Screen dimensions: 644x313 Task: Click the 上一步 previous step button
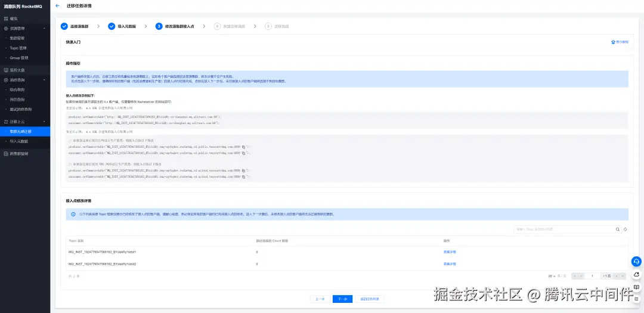pyautogui.click(x=320, y=299)
